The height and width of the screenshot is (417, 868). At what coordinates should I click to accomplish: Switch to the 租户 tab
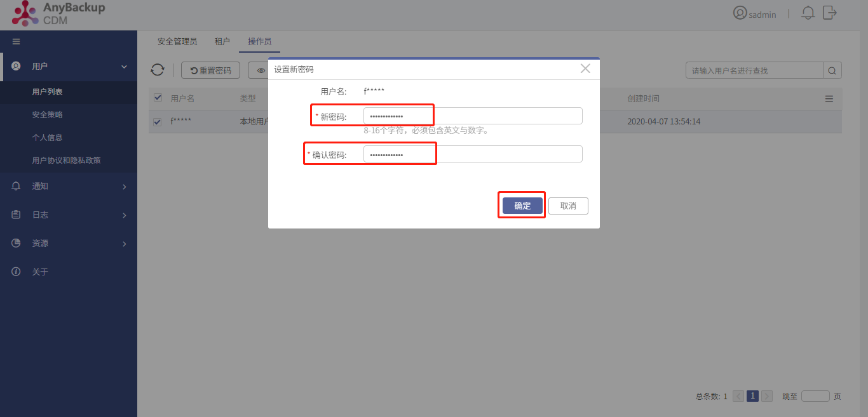pyautogui.click(x=222, y=41)
